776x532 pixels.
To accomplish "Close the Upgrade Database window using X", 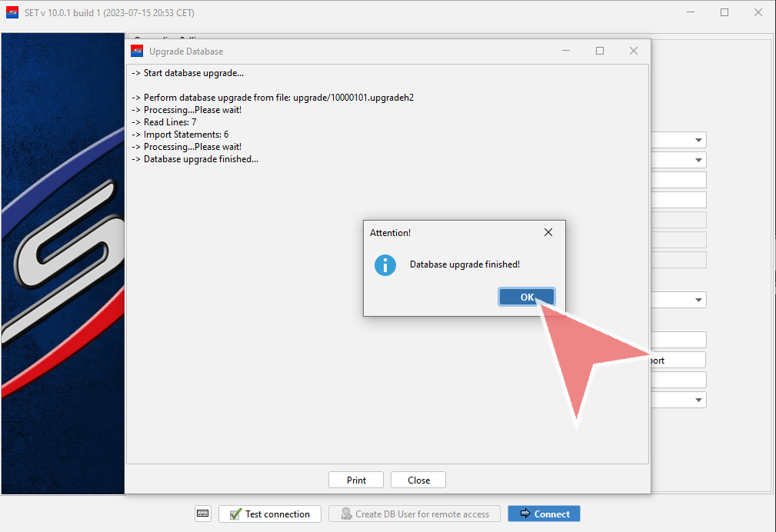I will click(634, 52).
